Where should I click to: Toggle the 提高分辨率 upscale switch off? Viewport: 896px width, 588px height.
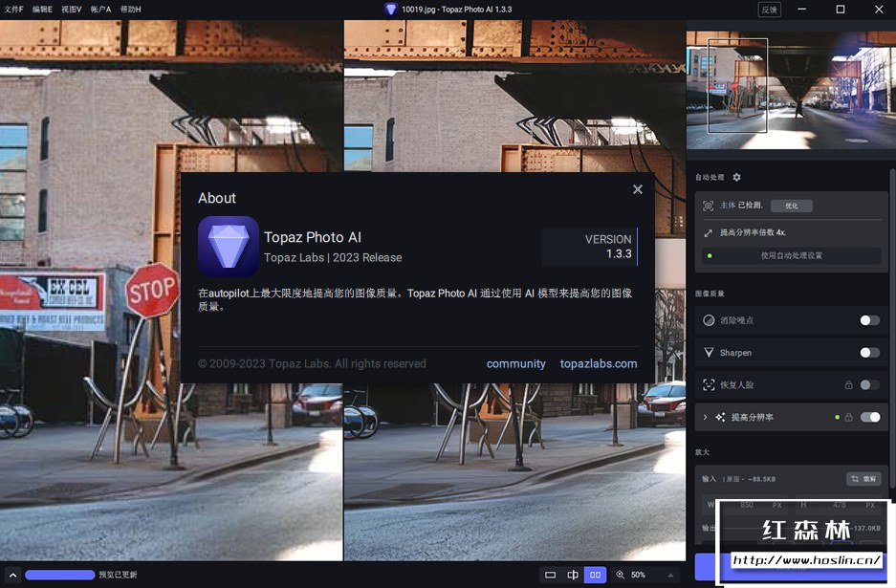point(870,417)
